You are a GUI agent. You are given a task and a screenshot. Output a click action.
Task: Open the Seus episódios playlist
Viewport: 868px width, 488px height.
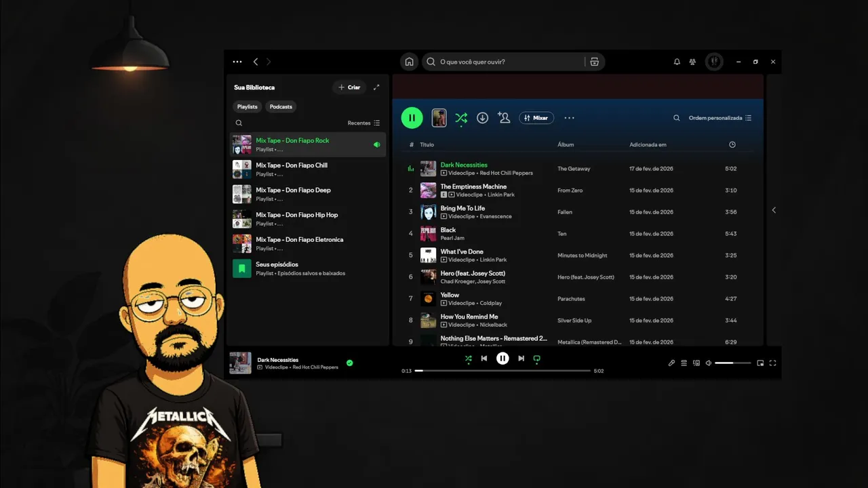[x=307, y=268]
